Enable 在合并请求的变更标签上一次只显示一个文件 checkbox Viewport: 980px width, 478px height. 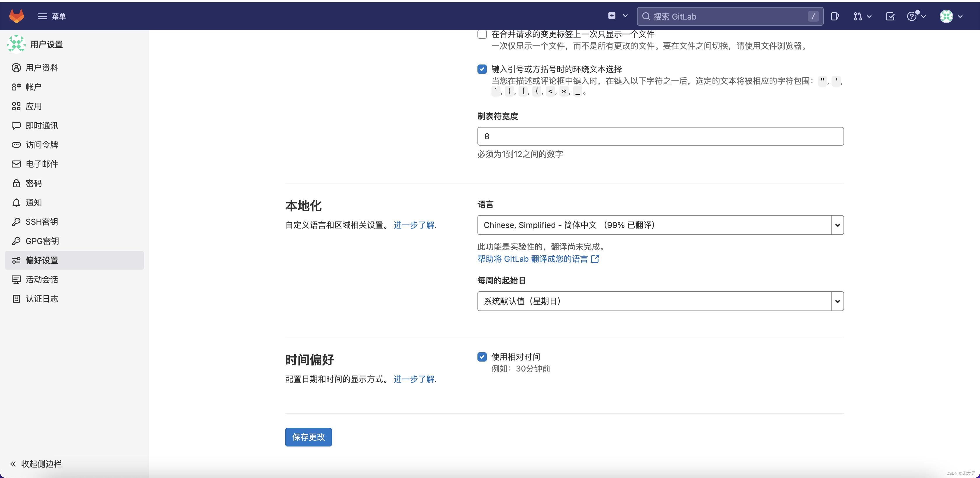(x=482, y=34)
